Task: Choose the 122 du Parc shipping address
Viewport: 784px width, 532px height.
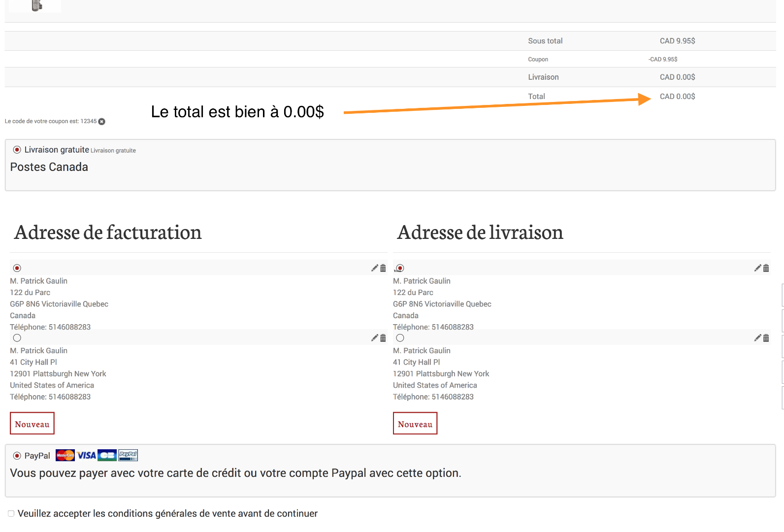Action: 400,268
